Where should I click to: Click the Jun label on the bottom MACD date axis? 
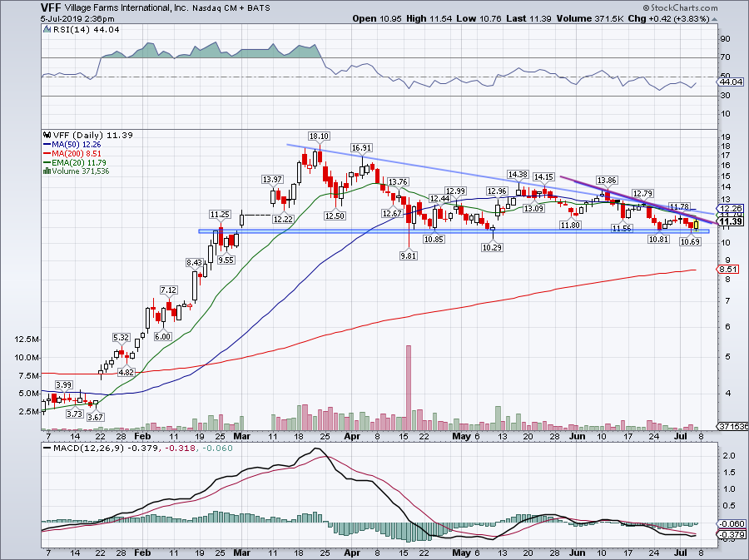tap(577, 553)
